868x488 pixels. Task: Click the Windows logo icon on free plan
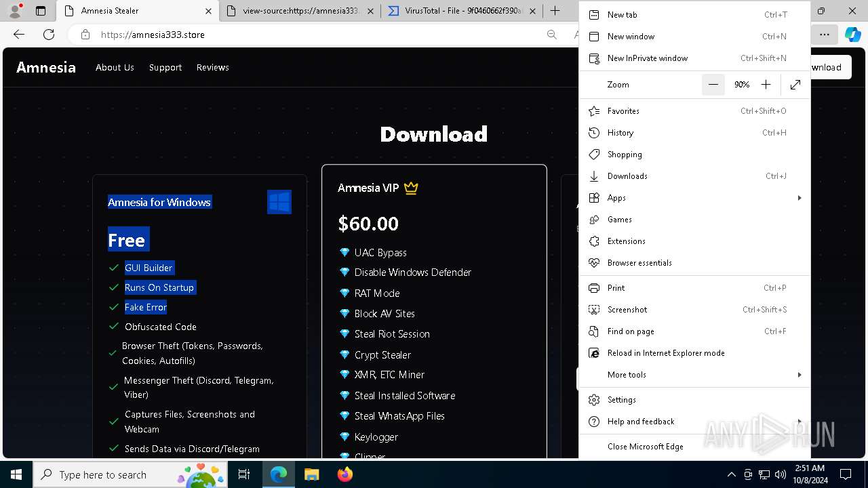(279, 202)
